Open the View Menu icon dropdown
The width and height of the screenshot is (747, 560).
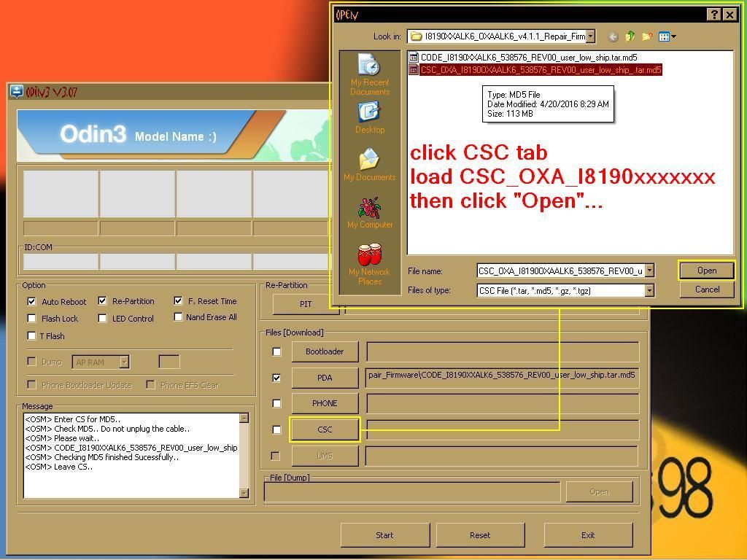pos(667,36)
